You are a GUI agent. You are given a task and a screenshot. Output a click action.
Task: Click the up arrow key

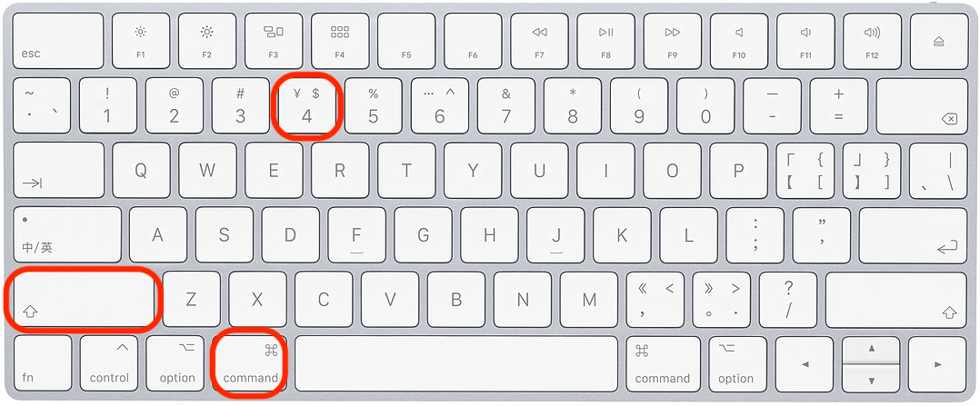(x=871, y=350)
